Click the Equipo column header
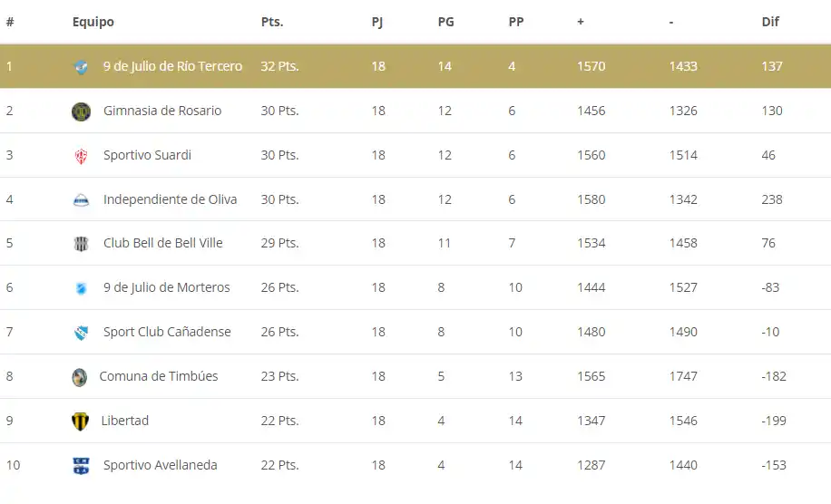 pos(93,22)
